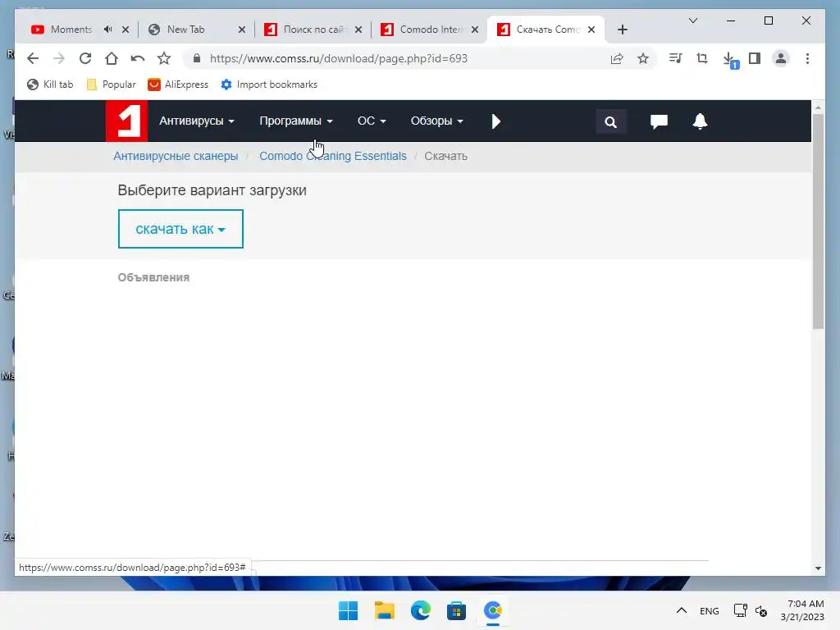
Task: Open Microsoft Store from taskbar
Action: point(456,610)
